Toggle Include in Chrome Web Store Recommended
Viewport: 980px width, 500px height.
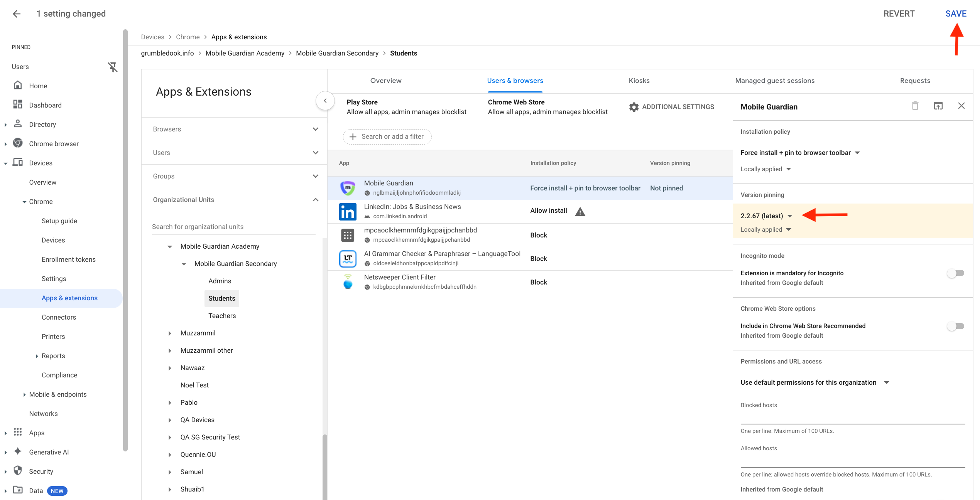coord(955,326)
